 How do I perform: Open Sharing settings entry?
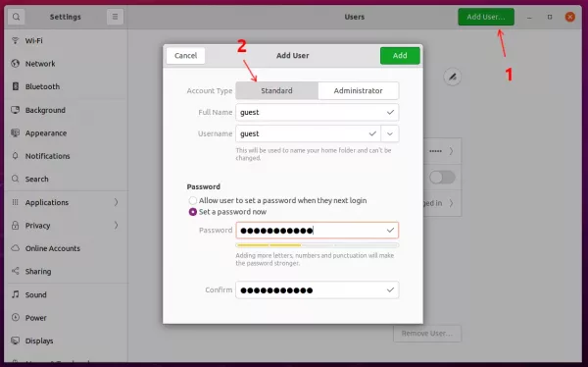click(66, 271)
